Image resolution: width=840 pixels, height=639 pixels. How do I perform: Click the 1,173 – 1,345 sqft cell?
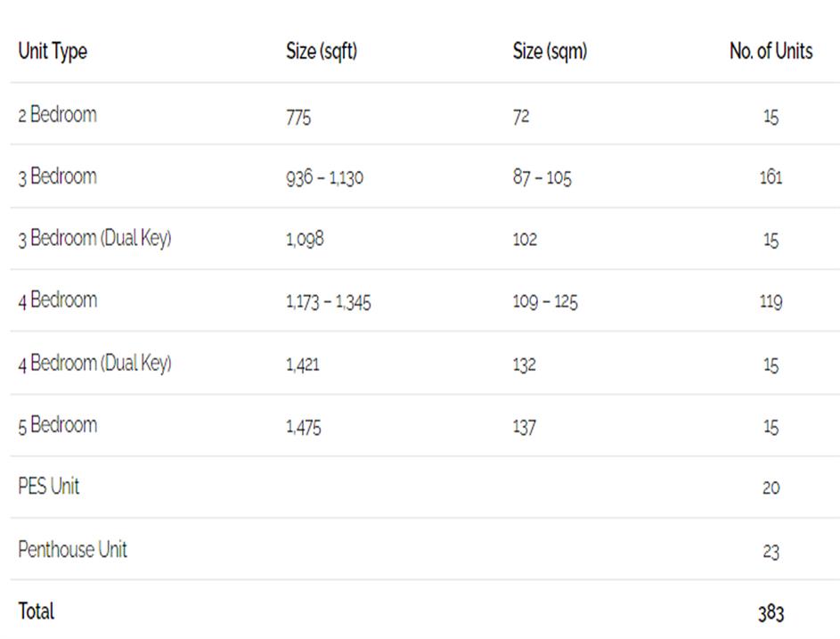tap(328, 302)
